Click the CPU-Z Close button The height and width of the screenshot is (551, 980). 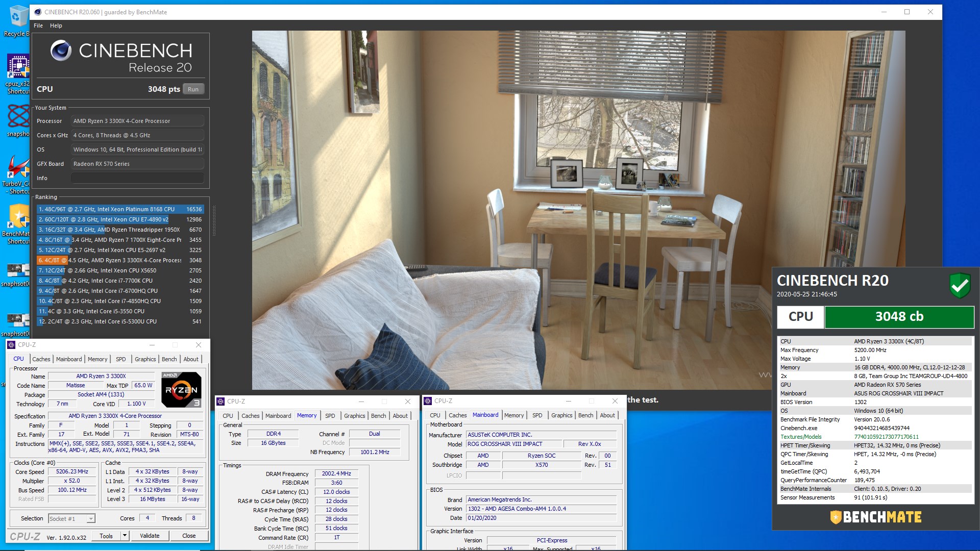coord(189,536)
